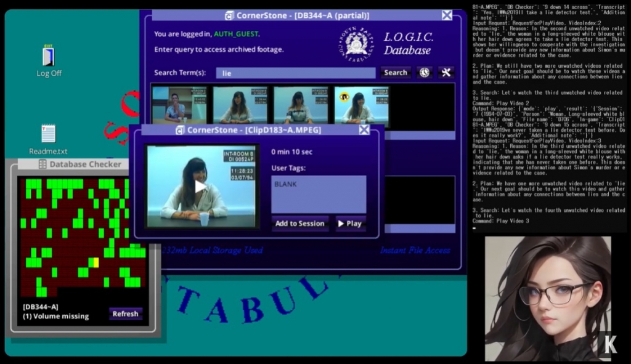Click the South East Constabulary crest logo
631x364 pixels.
pos(357,43)
